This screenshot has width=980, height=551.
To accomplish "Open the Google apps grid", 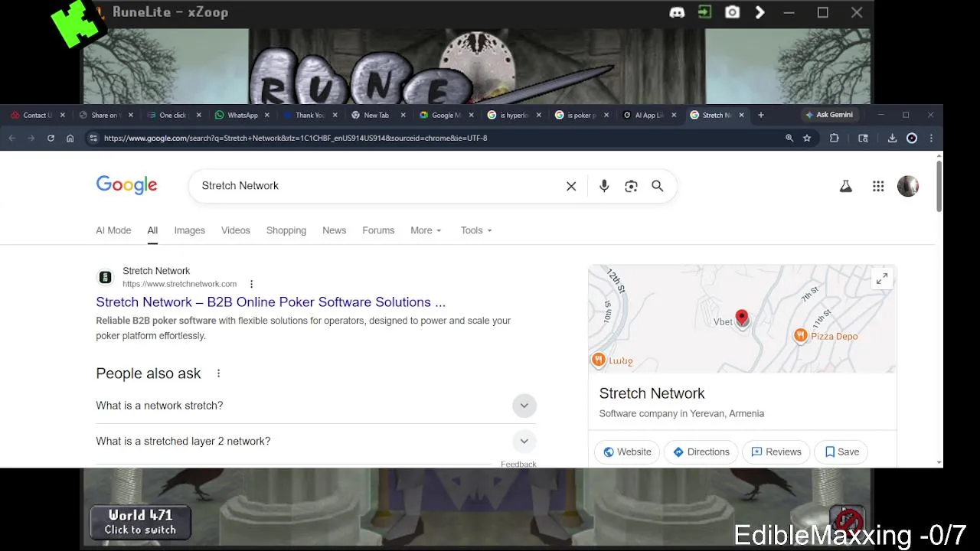I will [878, 186].
